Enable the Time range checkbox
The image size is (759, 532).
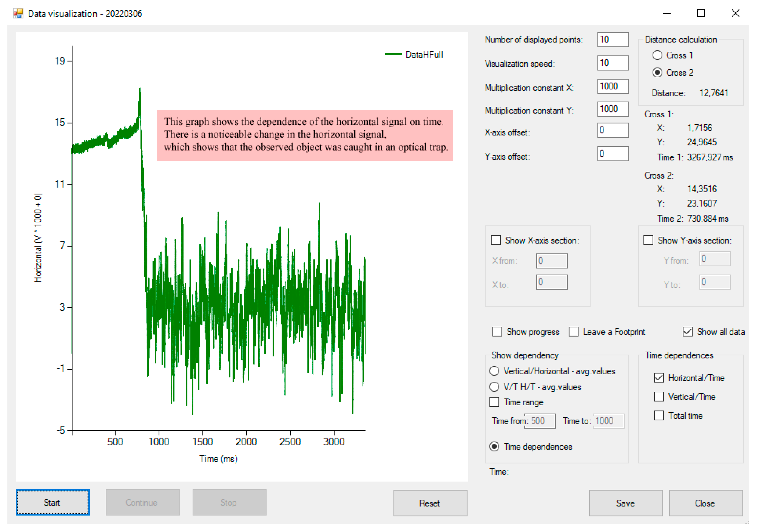[x=494, y=402]
